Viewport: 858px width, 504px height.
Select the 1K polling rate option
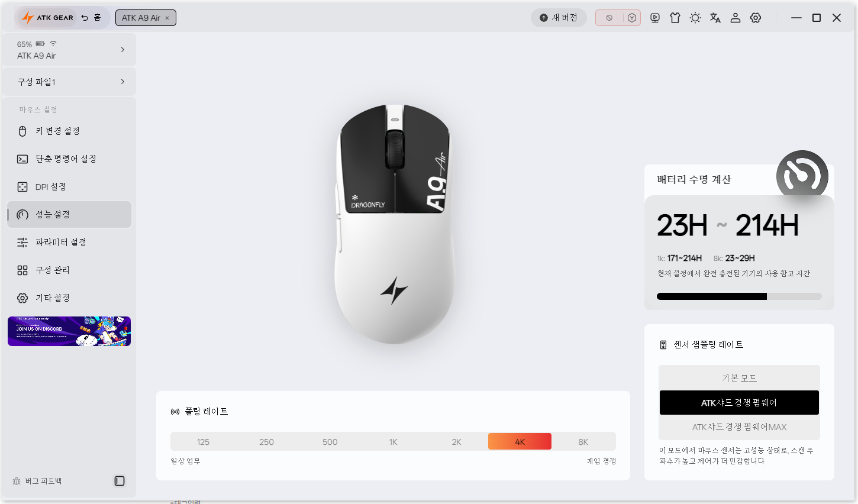coord(393,442)
